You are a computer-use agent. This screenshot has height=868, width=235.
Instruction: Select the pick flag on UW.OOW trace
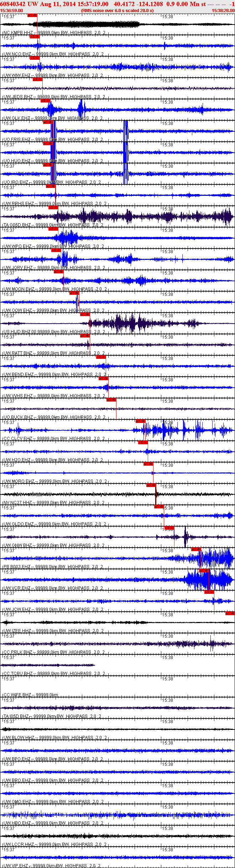click(74, 293)
